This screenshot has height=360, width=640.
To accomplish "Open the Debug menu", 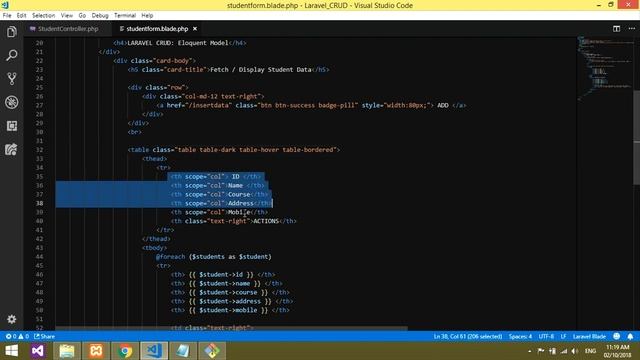I will click(100, 16).
